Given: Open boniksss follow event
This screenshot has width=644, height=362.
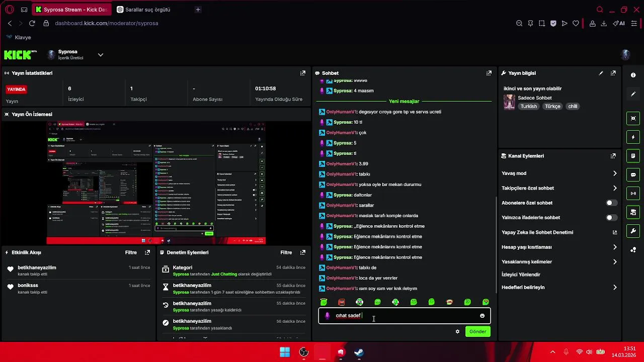Looking at the screenshot, I should pyautogui.click(x=78, y=289).
